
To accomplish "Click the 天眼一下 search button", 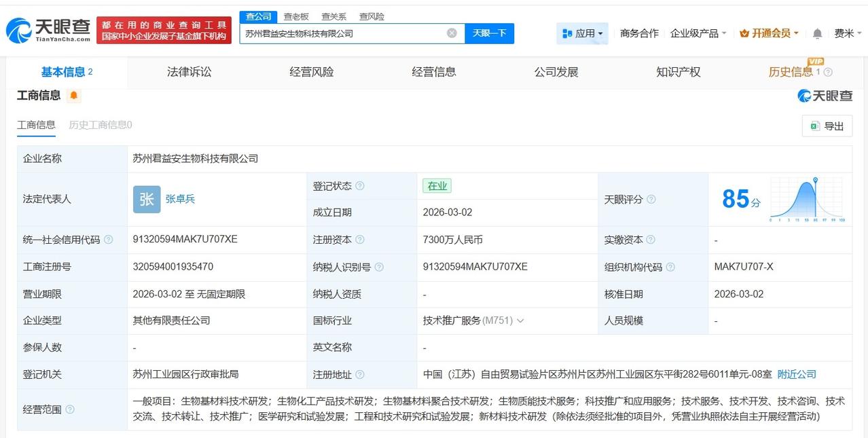I will [x=490, y=33].
